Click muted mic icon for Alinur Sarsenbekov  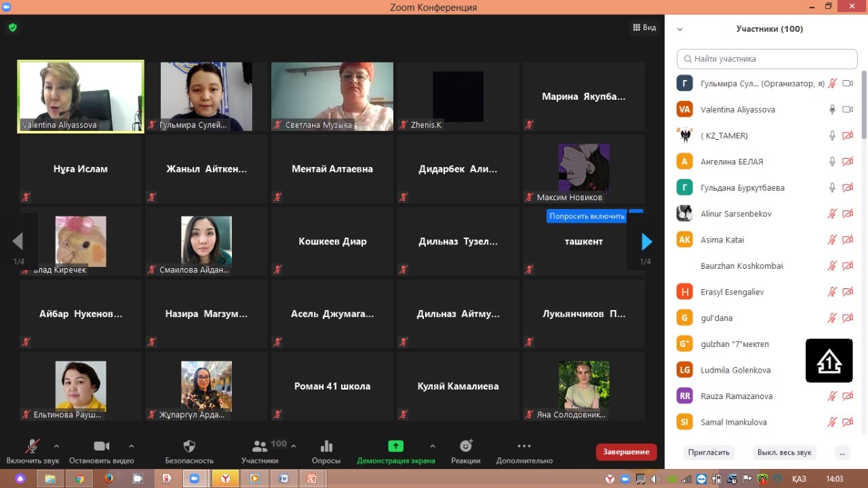coord(832,214)
